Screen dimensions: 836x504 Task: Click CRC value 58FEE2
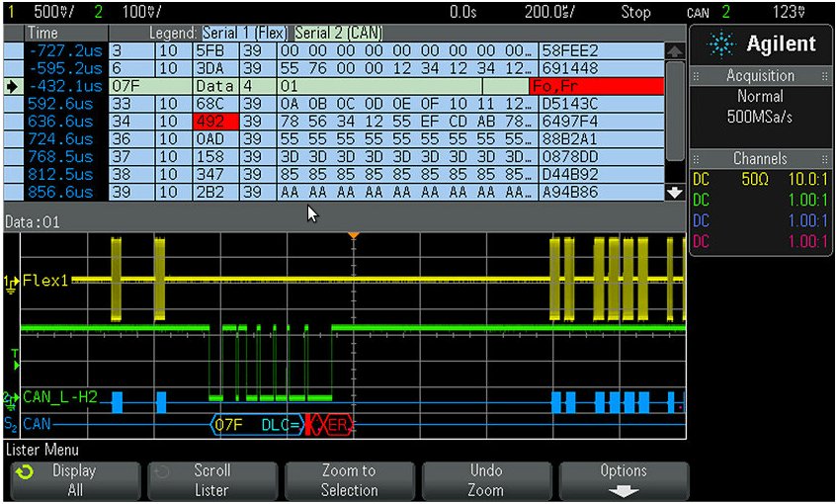570,51
